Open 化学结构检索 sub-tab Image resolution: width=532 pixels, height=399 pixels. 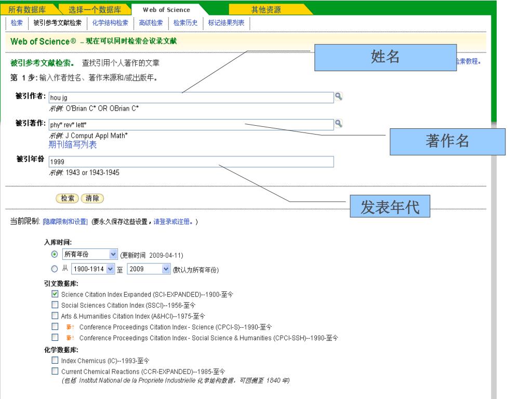click(110, 23)
